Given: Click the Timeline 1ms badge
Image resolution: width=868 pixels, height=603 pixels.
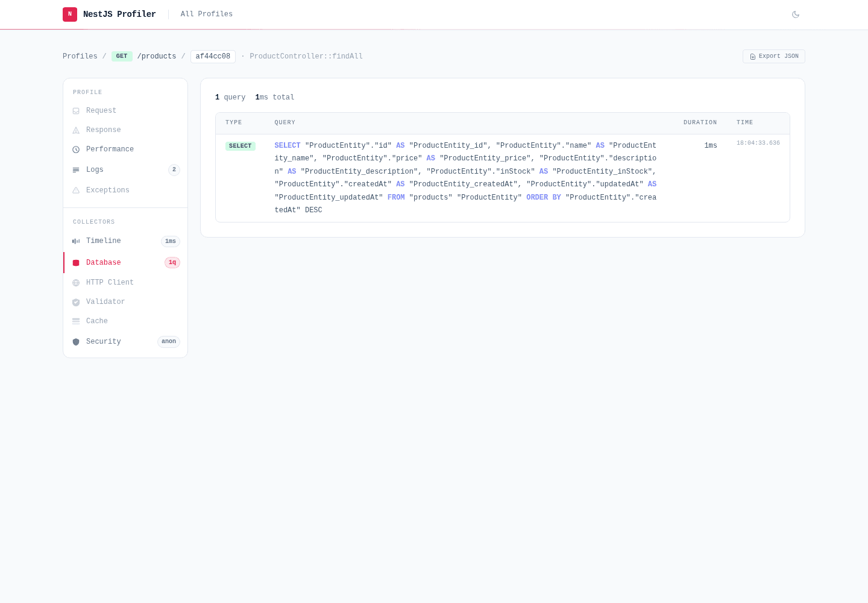Looking at the screenshot, I should 171,241.
